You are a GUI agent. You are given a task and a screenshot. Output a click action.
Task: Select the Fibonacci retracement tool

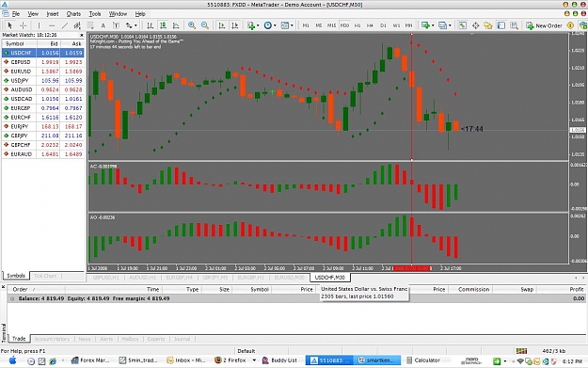[90, 25]
